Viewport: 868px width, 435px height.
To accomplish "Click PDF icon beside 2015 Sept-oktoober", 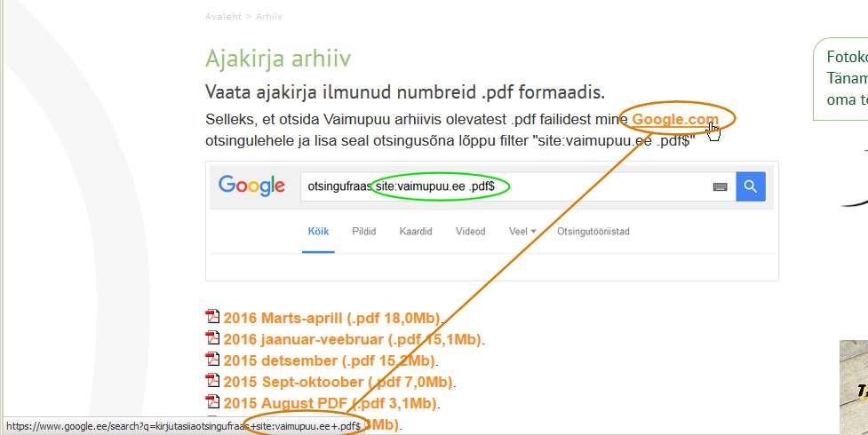I will (x=212, y=380).
